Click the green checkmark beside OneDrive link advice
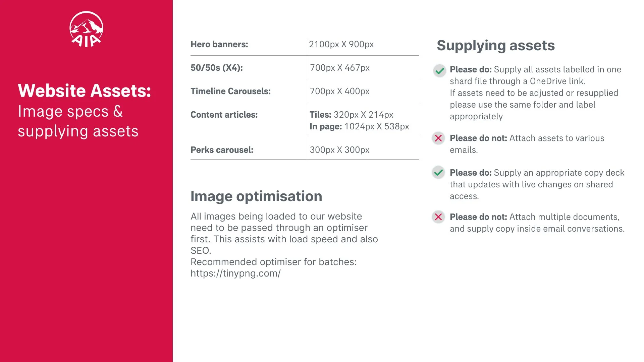Viewport: 644px width, 362px height. click(x=439, y=71)
